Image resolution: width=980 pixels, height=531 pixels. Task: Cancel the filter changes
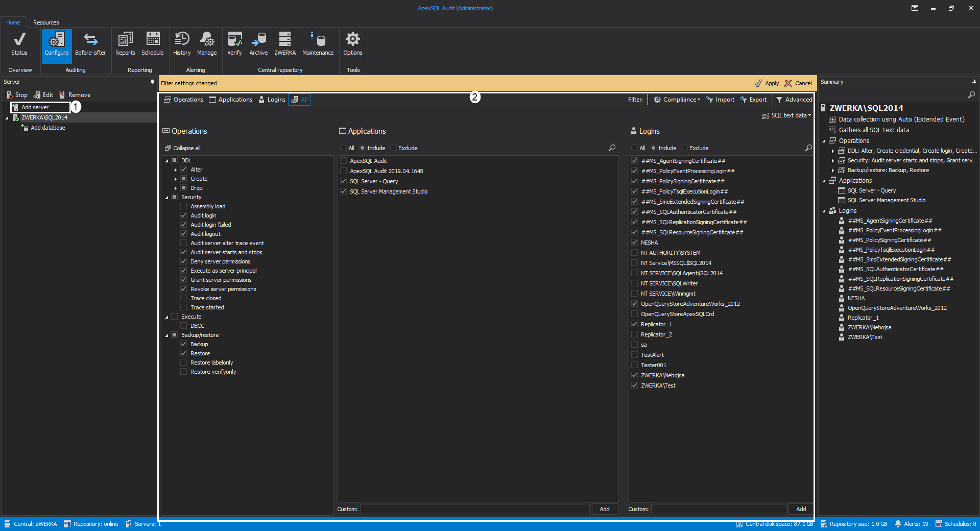(798, 83)
